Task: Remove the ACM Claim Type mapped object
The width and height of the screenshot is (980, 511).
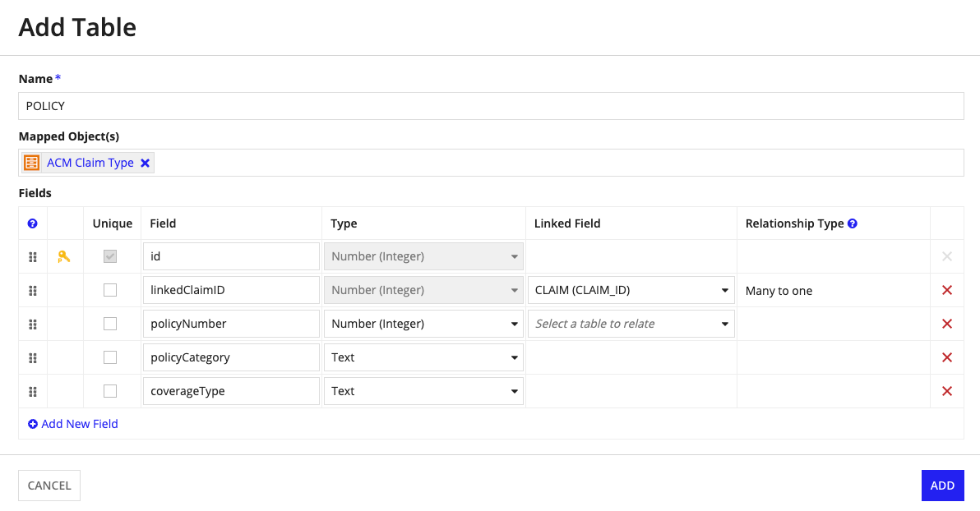Action: (x=146, y=162)
